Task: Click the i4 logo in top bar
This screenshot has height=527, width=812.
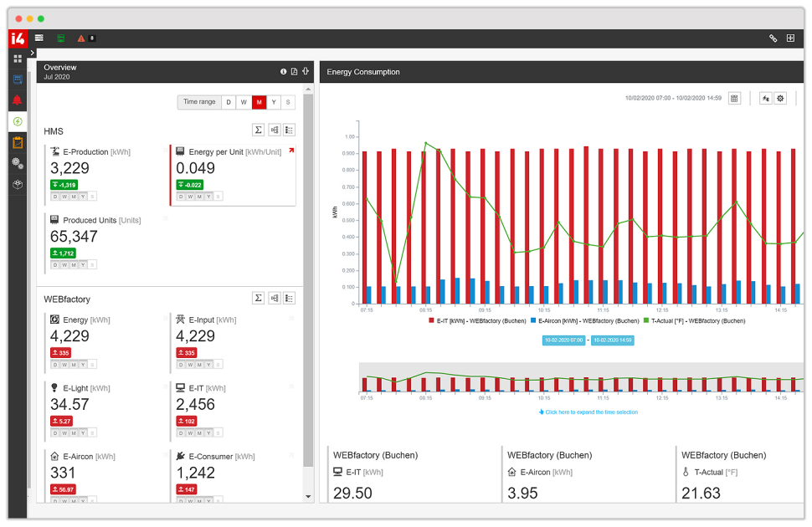Action: click(18, 38)
